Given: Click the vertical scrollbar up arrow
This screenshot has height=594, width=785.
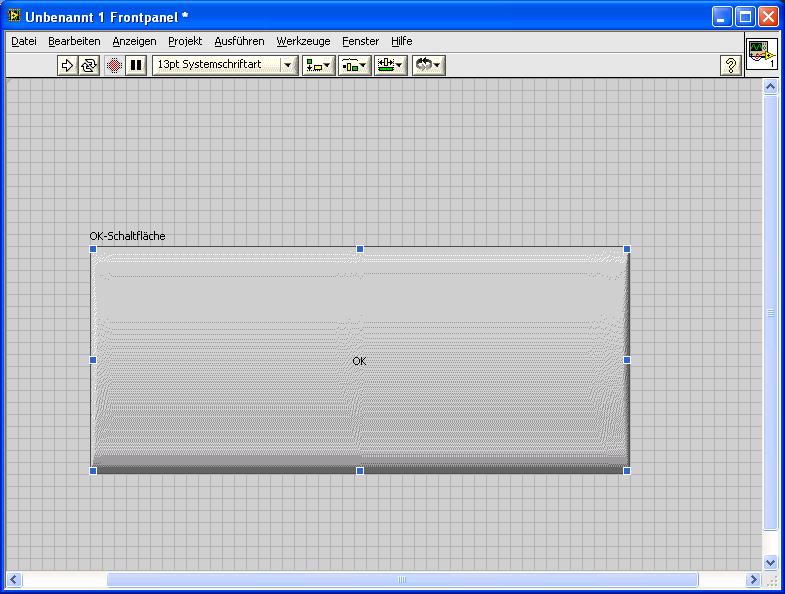Looking at the screenshot, I should pos(770,87).
